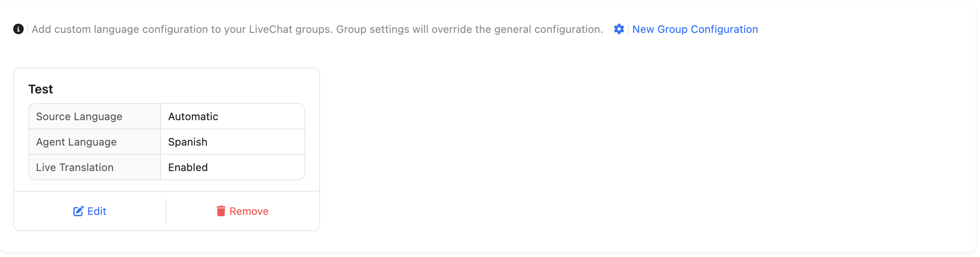Select the Spanish agent language value
Viewport: 980px width, 257px height.
click(187, 142)
